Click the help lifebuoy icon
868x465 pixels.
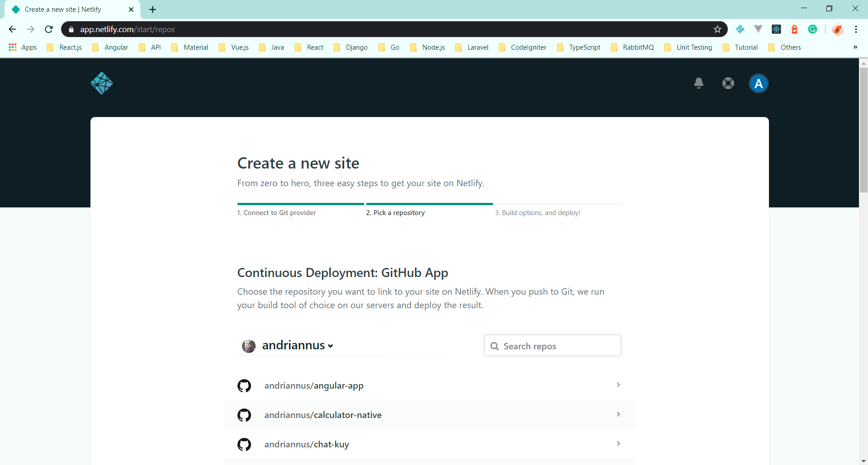click(728, 83)
